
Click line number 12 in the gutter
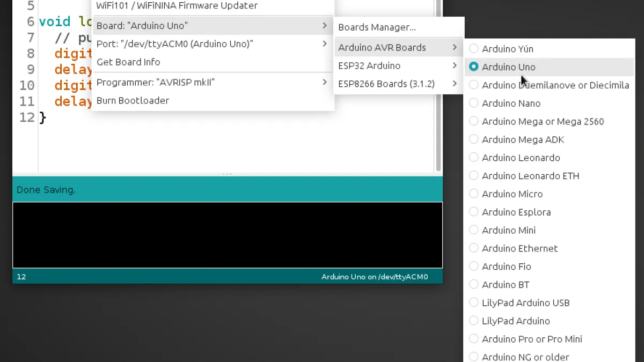[27, 117]
